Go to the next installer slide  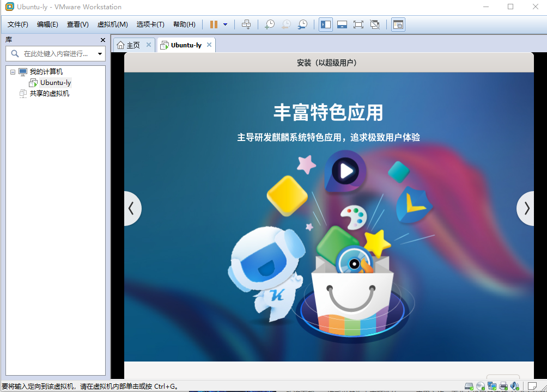(526, 209)
